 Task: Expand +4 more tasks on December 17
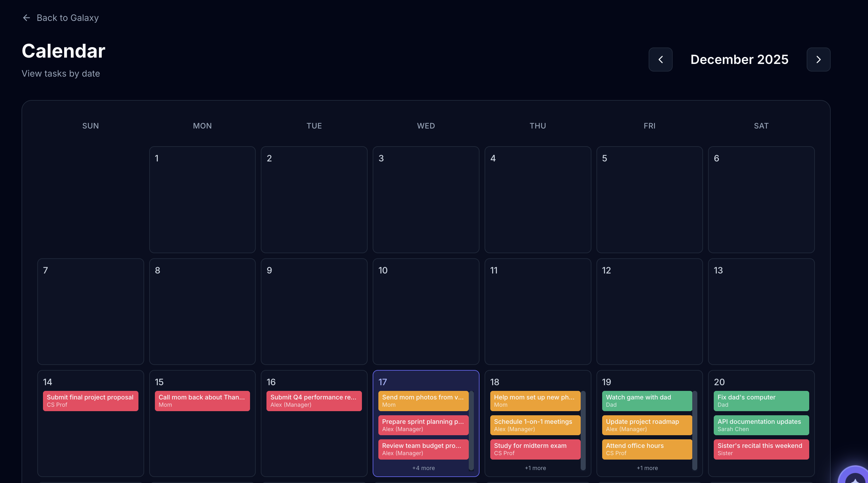[x=423, y=468]
